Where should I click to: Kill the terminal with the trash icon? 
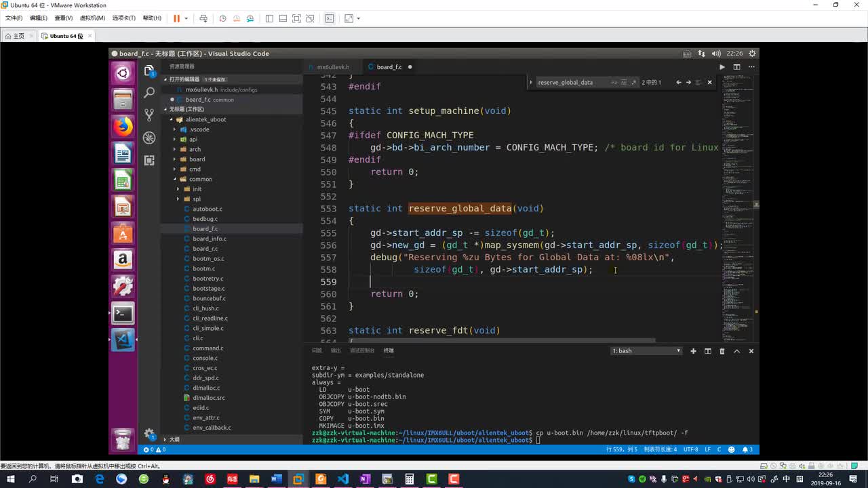(722, 351)
